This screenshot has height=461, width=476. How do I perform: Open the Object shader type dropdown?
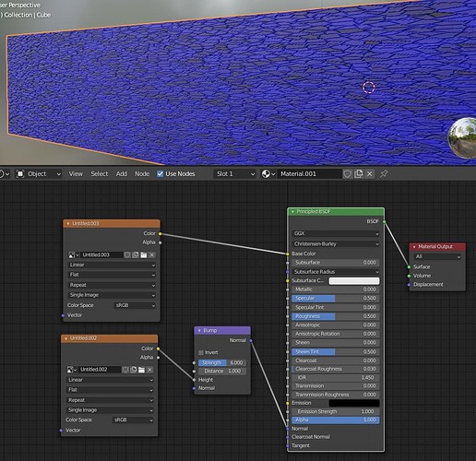39,174
